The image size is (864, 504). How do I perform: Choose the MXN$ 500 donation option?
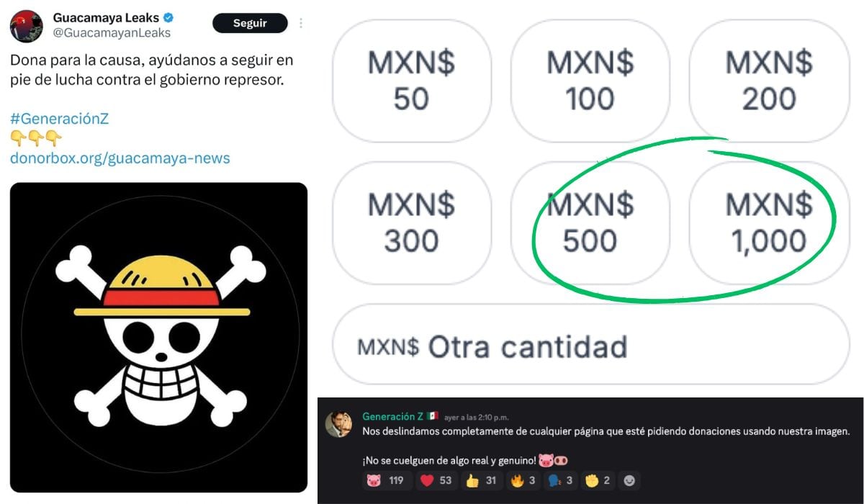590,223
